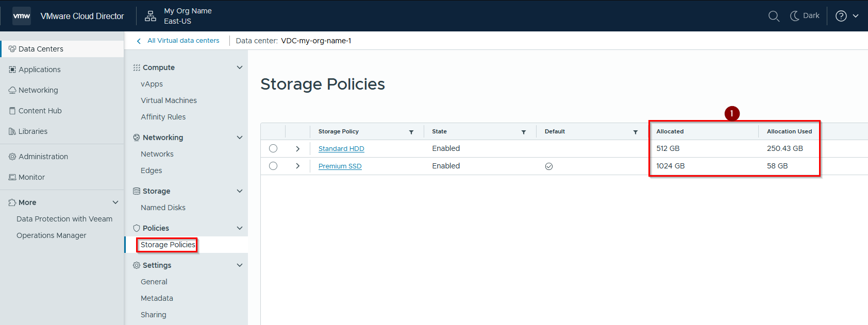This screenshot has height=325, width=868.
Task: Toggle Dark theme
Action: (805, 16)
